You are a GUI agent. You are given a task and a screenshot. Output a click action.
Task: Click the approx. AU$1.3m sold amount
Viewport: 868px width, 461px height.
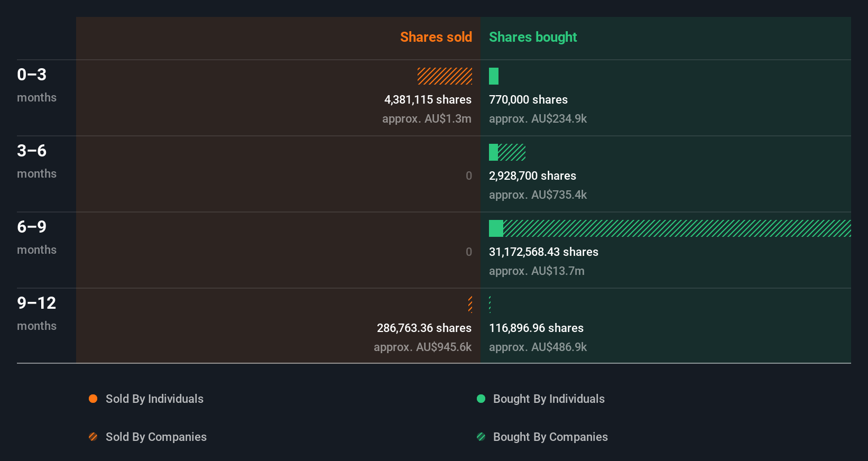pos(427,118)
